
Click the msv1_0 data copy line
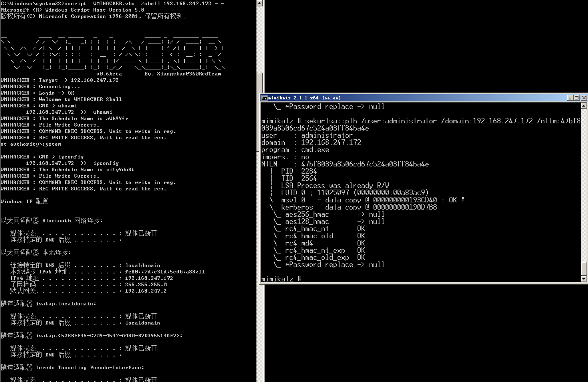tap(367, 200)
